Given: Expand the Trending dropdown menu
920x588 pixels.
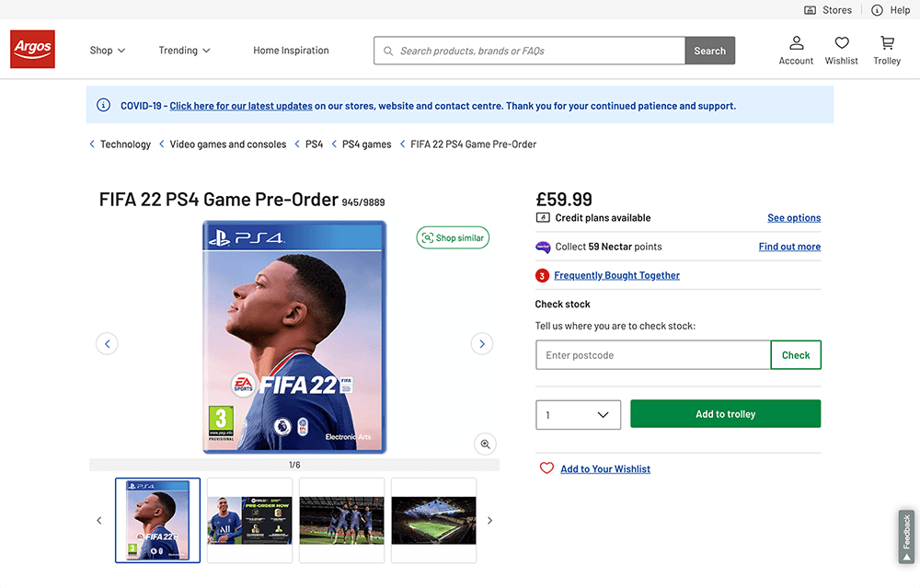Looking at the screenshot, I should point(184,51).
